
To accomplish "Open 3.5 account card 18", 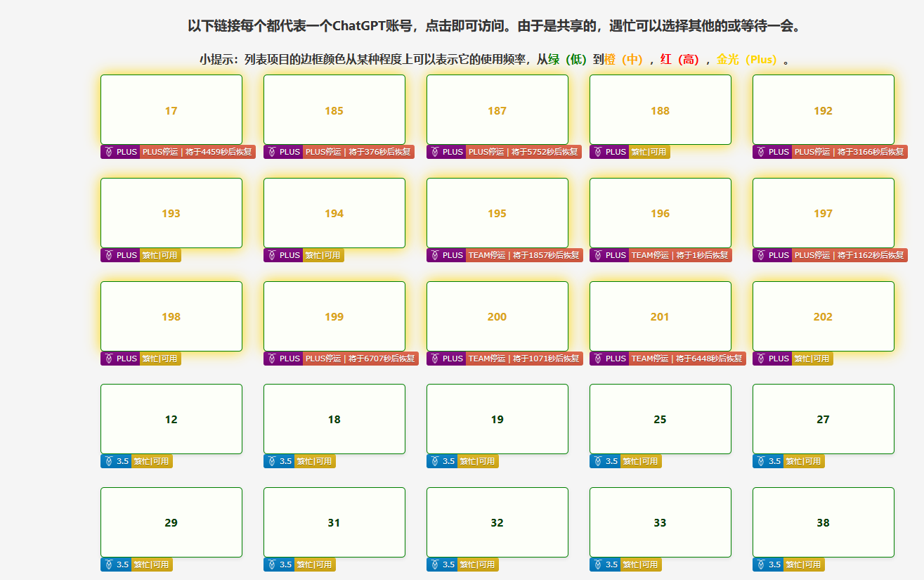I will (x=334, y=419).
